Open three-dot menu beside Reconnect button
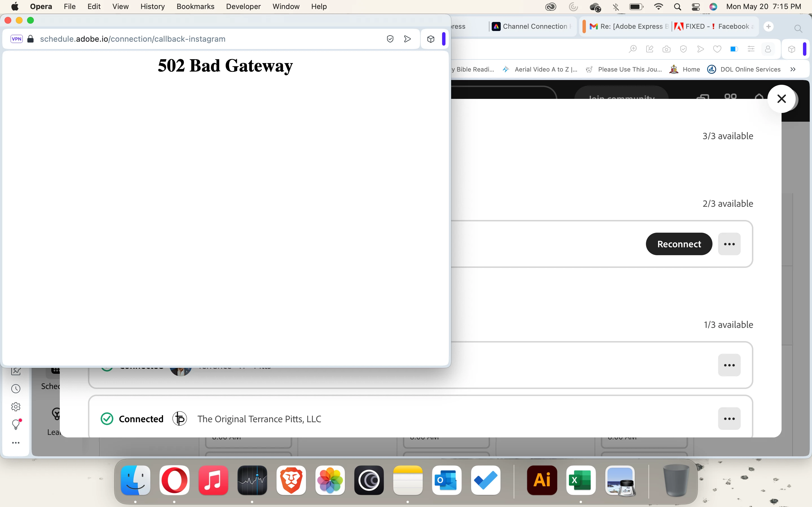The image size is (812, 507). (x=729, y=244)
